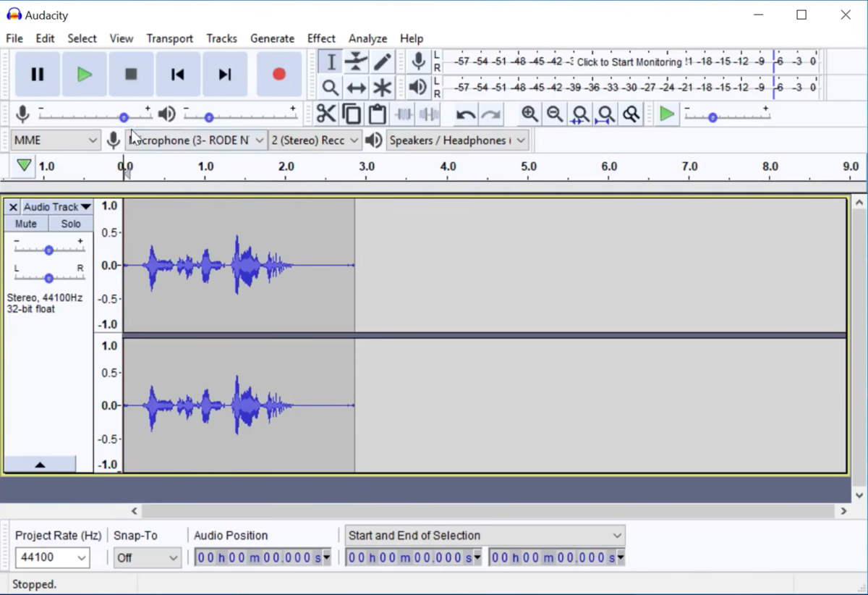Image resolution: width=868 pixels, height=595 pixels.
Task: Skip to start of the track
Action: [178, 74]
